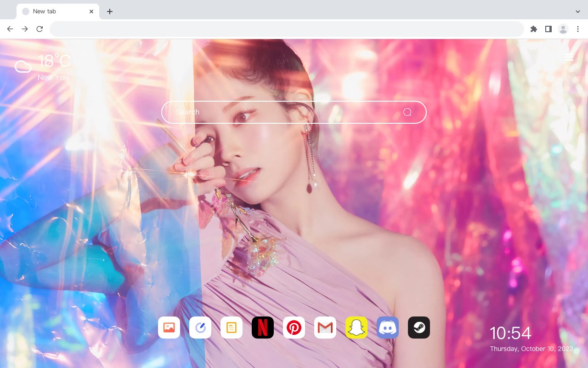Image resolution: width=588 pixels, height=368 pixels.
Task: Select the New tab tab
Action: click(x=58, y=11)
